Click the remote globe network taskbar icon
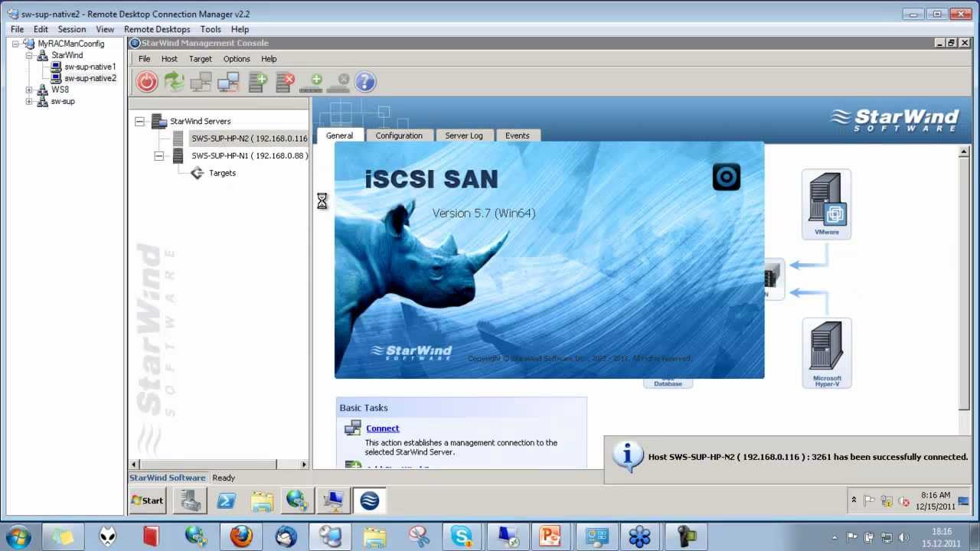This screenshot has height=551, width=980. pos(297,500)
